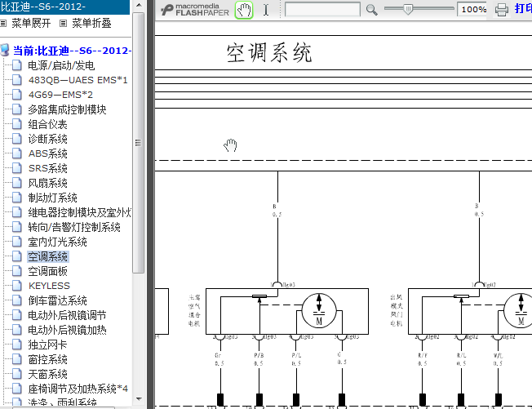Open the 天窗系统 diagram
Screen dimensions: 532x409
[47, 374]
